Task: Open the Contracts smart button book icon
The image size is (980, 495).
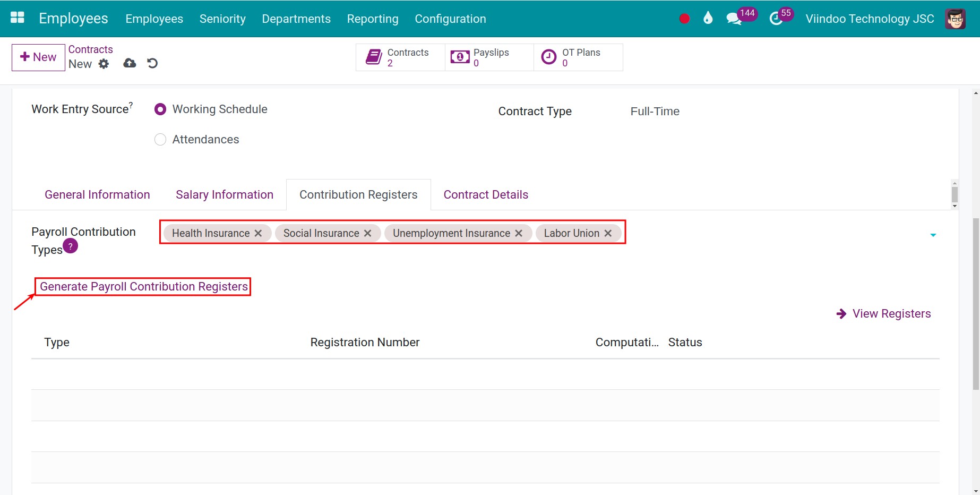Action: point(374,57)
